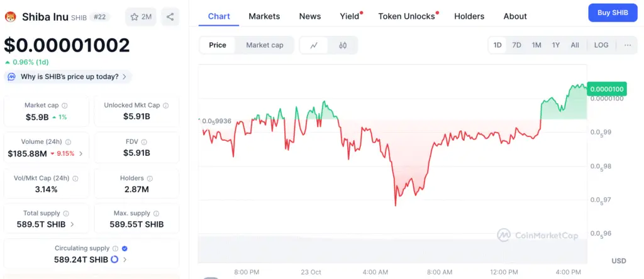The height and width of the screenshot is (279, 644).
Task: Toggle chart to Price view
Action: point(218,45)
